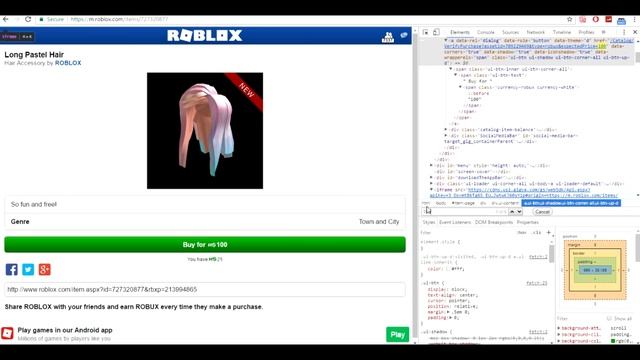Click the ROBLOX logo in header
This screenshot has width=640, height=360.
click(204, 36)
